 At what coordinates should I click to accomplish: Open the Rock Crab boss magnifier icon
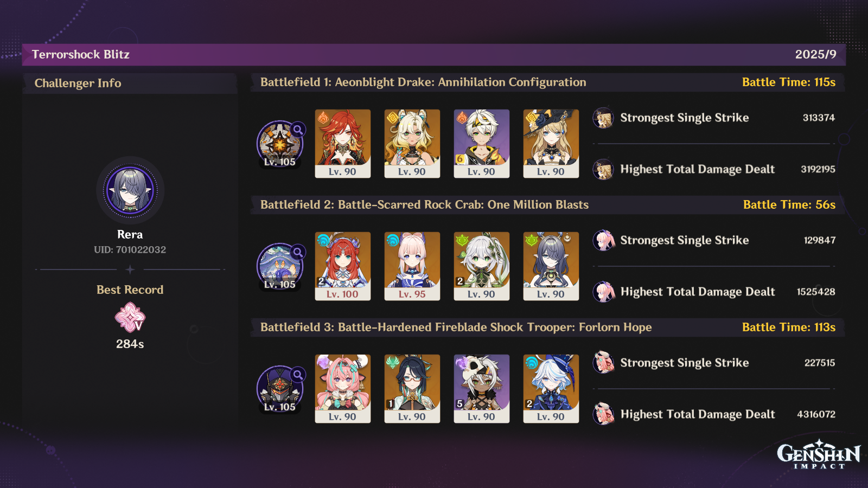(298, 252)
